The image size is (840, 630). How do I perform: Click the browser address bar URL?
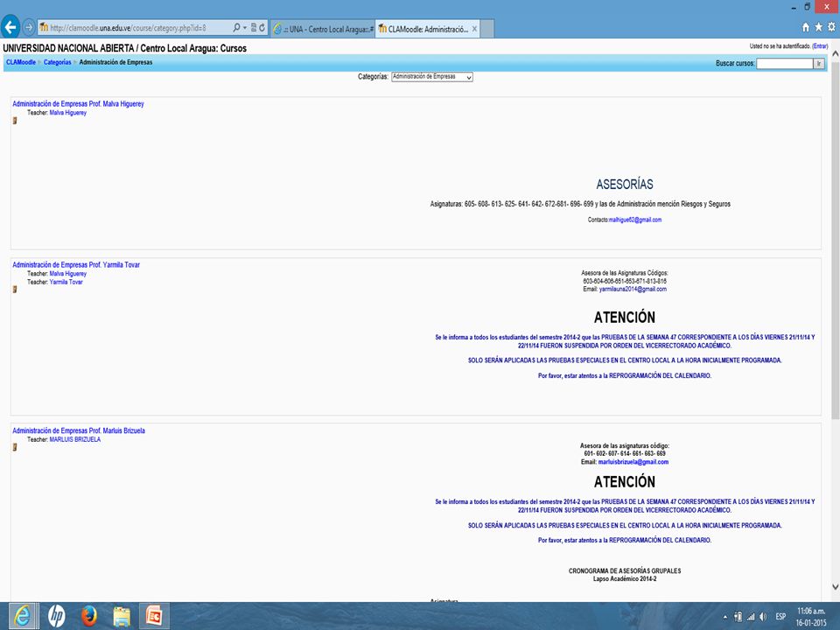(x=128, y=28)
